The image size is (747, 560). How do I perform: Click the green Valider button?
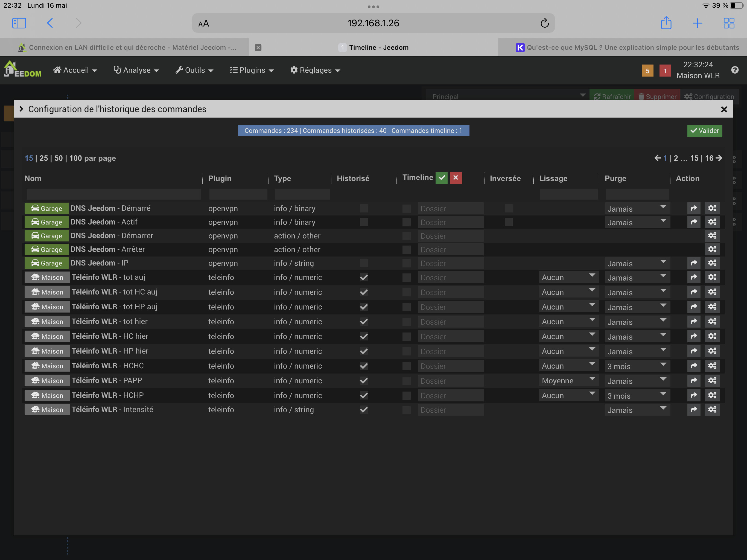704,131
